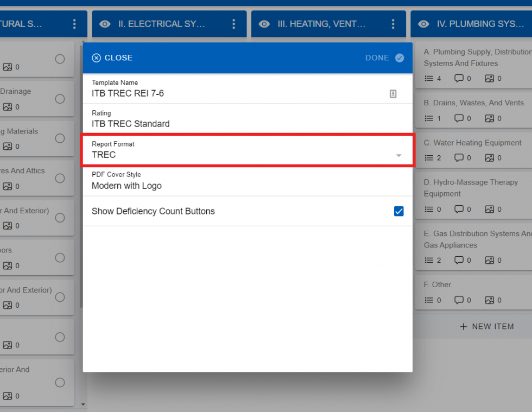The width and height of the screenshot is (532, 412).
Task: Select the radio button next to Drainage
Action: pyautogui.click(x=60, y=99)
